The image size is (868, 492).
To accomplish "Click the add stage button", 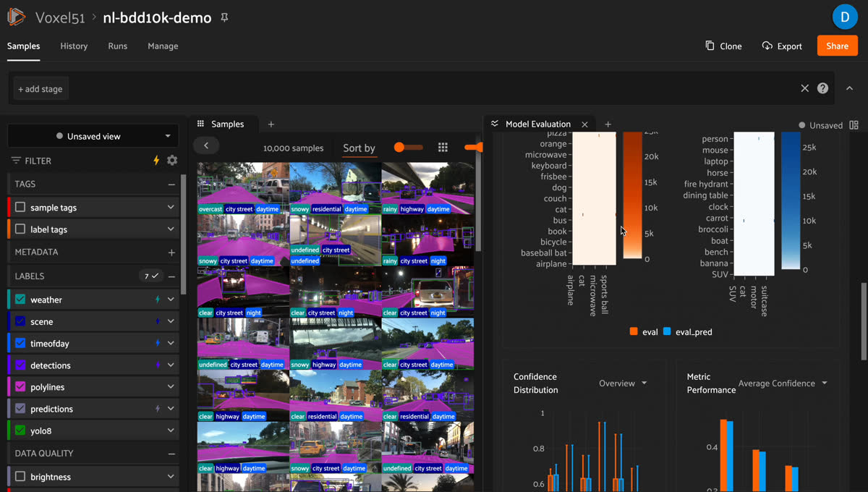I will click(41, 89).
